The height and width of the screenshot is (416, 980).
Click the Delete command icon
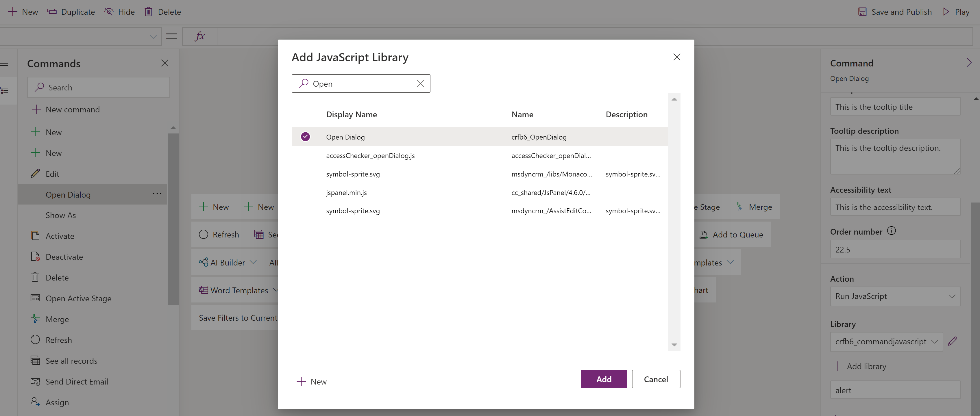tap(35, 277)
